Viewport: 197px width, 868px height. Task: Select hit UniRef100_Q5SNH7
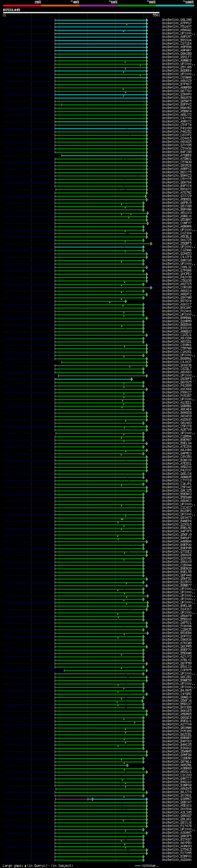coord(177,220)
